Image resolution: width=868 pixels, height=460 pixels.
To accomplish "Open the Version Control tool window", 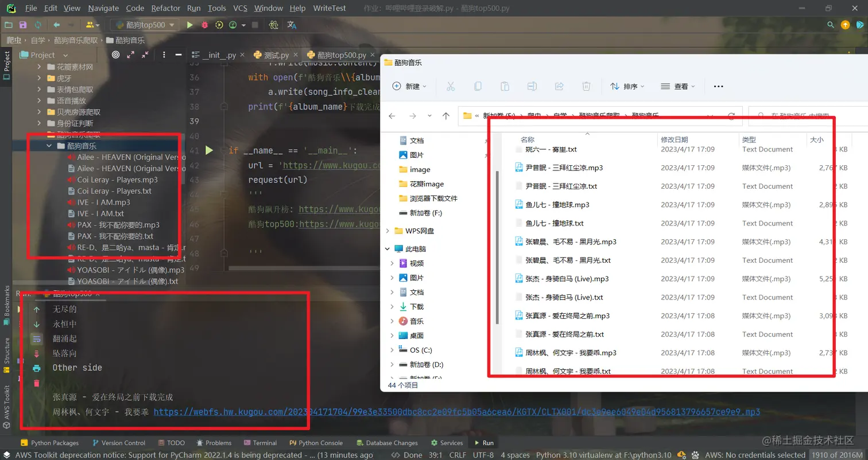I will 118,443.
